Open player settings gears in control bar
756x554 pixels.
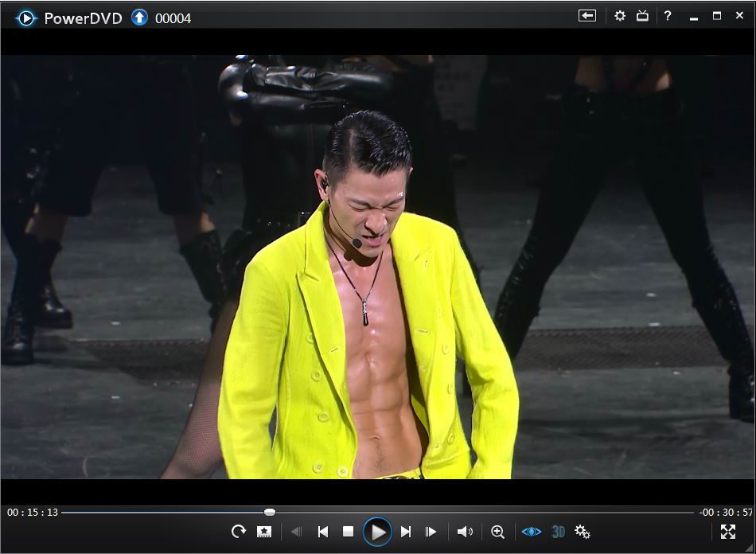[582, 532]
